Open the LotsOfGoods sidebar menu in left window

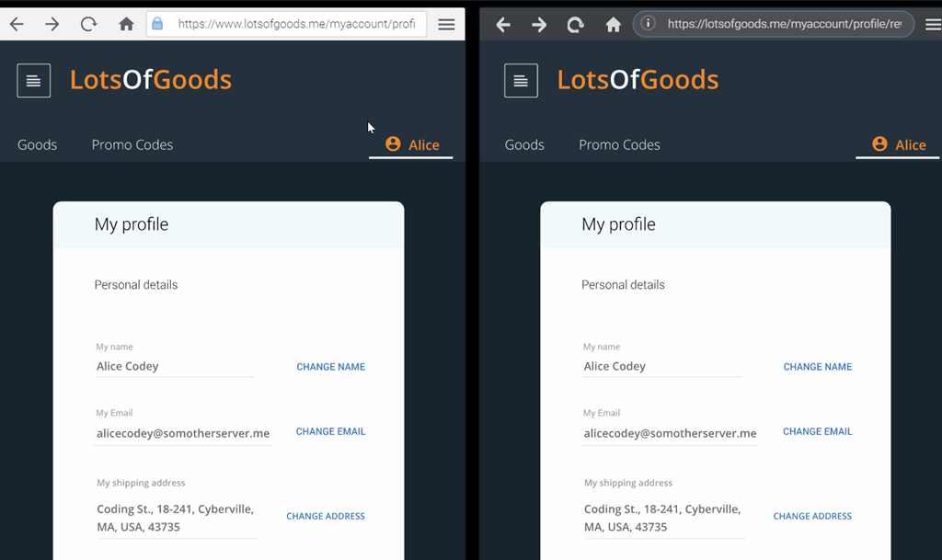34,80
